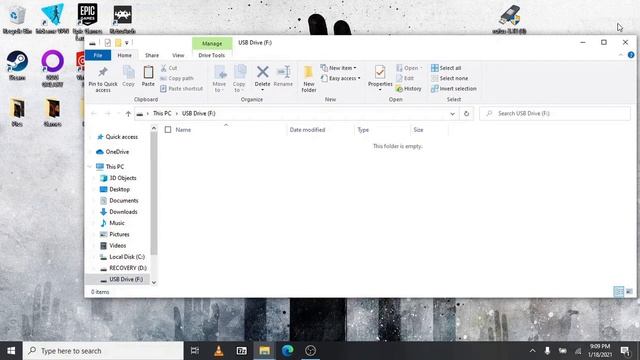Image resolution: width=640 pixels, height=360 pixels.
Task: Click the Rename ribbon icon
Action: (x=283, y=76)
